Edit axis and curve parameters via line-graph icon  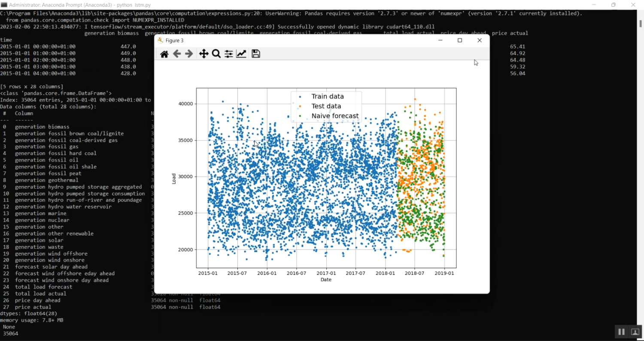[241, 53]
